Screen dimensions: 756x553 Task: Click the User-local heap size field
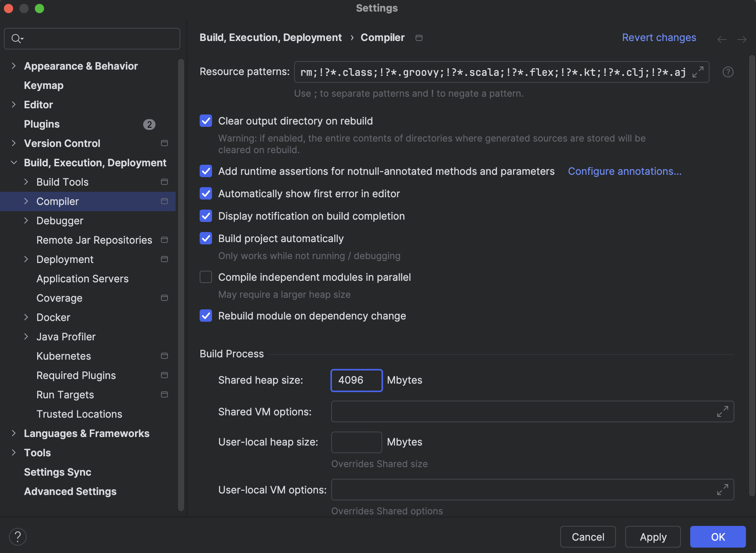[356, 442]
